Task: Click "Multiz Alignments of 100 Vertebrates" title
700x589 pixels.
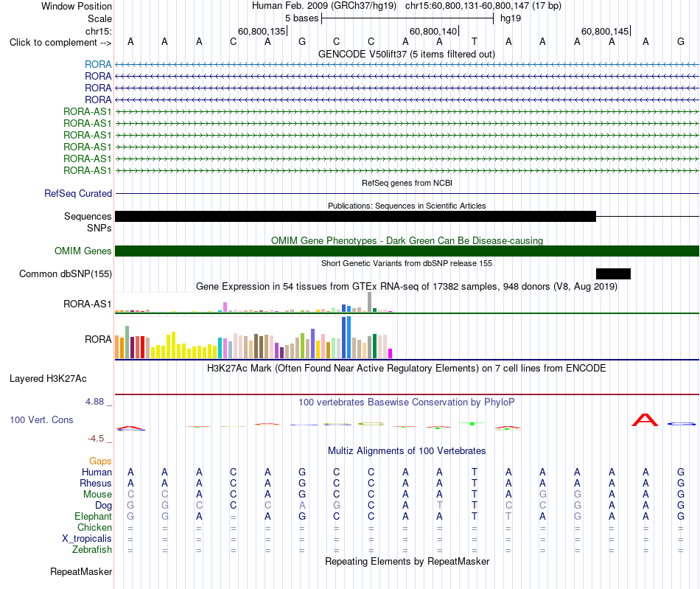Action: [x=407, y=451]
